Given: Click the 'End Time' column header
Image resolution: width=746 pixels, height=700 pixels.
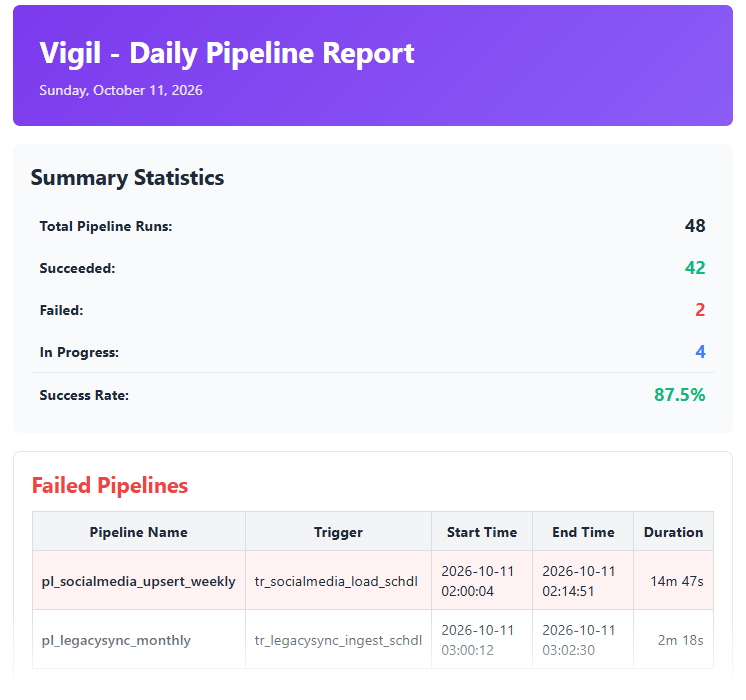Looking at the screenshot, I should click(583, 532).
